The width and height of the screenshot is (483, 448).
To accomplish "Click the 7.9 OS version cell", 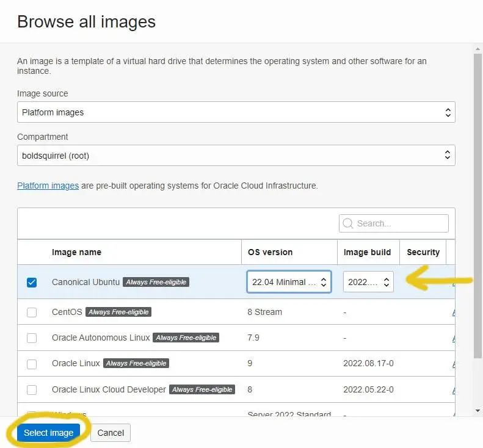I will 253,338.
